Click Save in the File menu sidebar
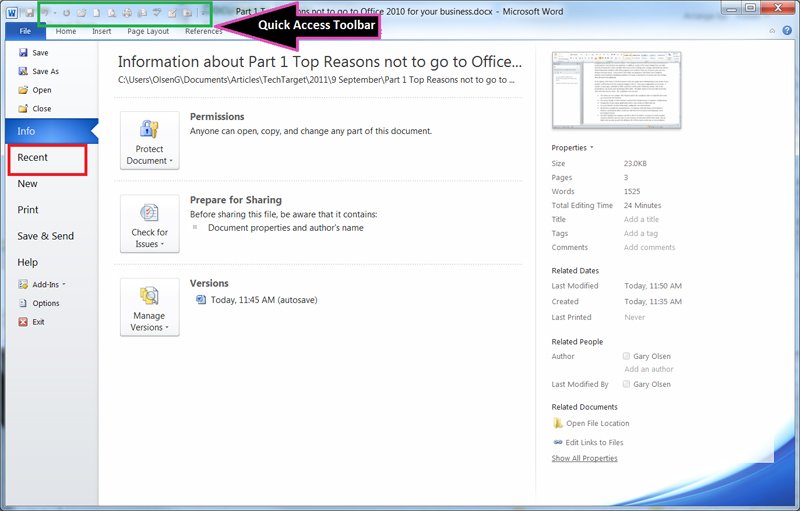Screen dimensions: 800x511 34,53
